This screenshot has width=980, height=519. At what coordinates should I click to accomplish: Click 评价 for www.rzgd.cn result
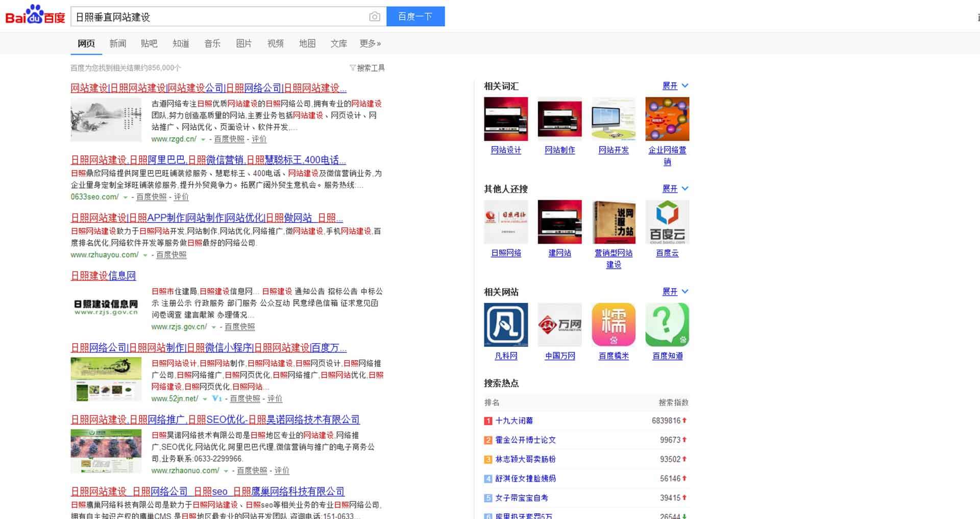coord(259,139)
